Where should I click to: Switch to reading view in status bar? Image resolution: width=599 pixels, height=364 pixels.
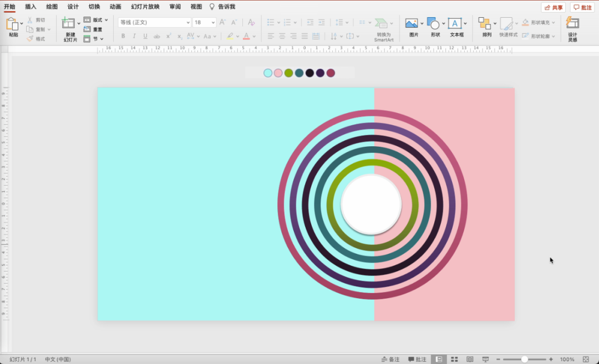(470, 360)
